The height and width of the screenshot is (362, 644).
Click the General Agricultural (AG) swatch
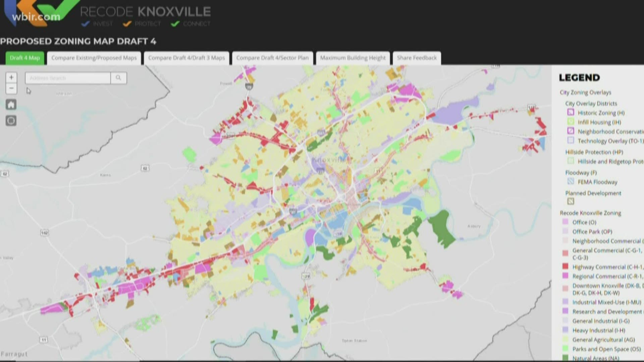(565, 339)
